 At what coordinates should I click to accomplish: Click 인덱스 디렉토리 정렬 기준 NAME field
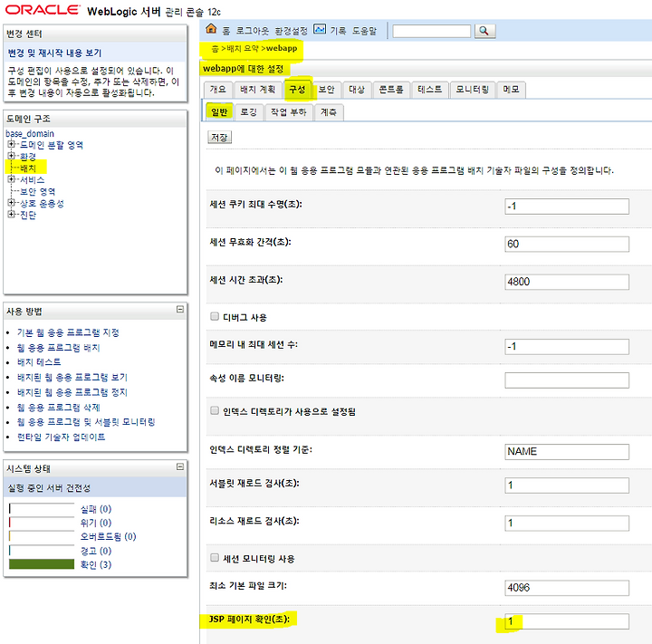(567, 451)
